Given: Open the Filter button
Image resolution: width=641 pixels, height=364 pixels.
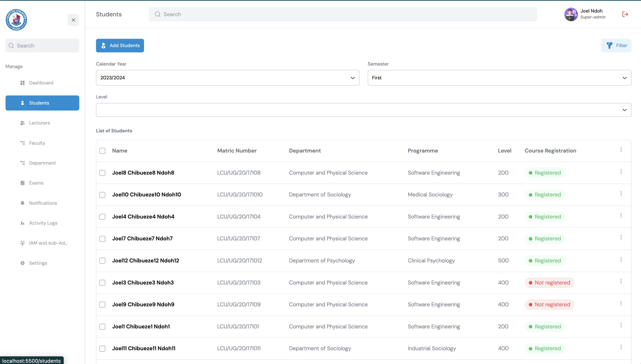Looking at the screenshot, I should pyautogui.click(x=616, y=45).
